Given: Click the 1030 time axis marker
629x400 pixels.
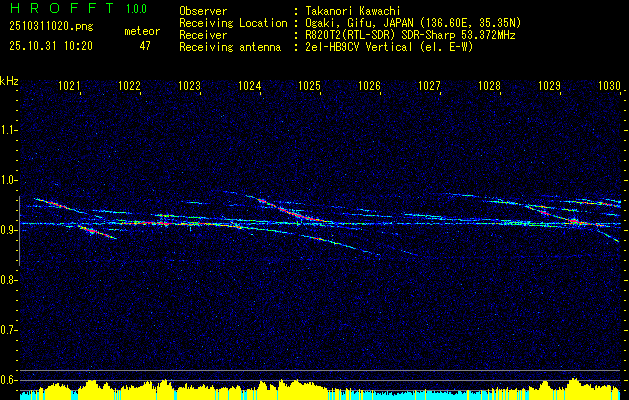Looking at the screenshot, I should click(609, 85).
